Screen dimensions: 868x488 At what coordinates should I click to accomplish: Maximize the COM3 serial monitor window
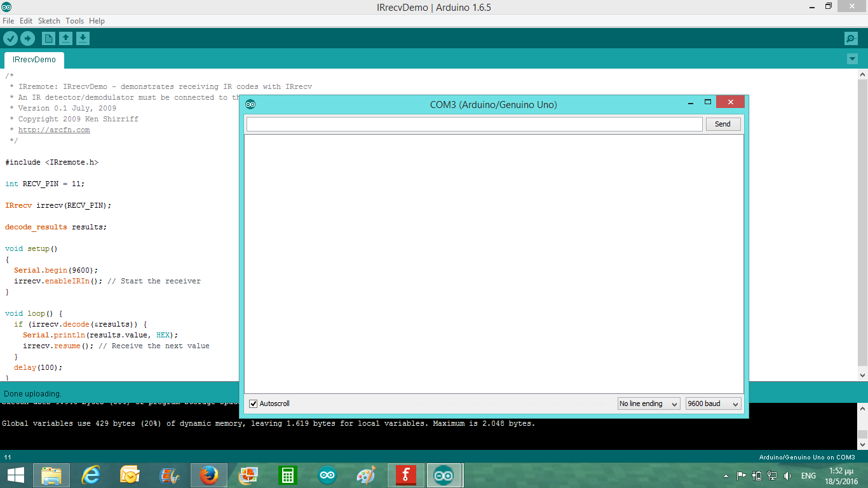tap(707, 102)
